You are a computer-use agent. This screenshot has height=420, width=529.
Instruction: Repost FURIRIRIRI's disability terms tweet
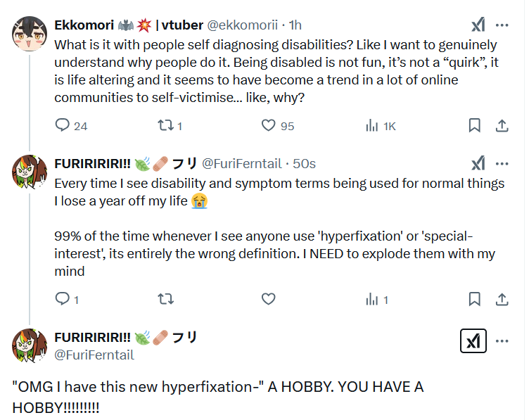(x=165, y=299)
